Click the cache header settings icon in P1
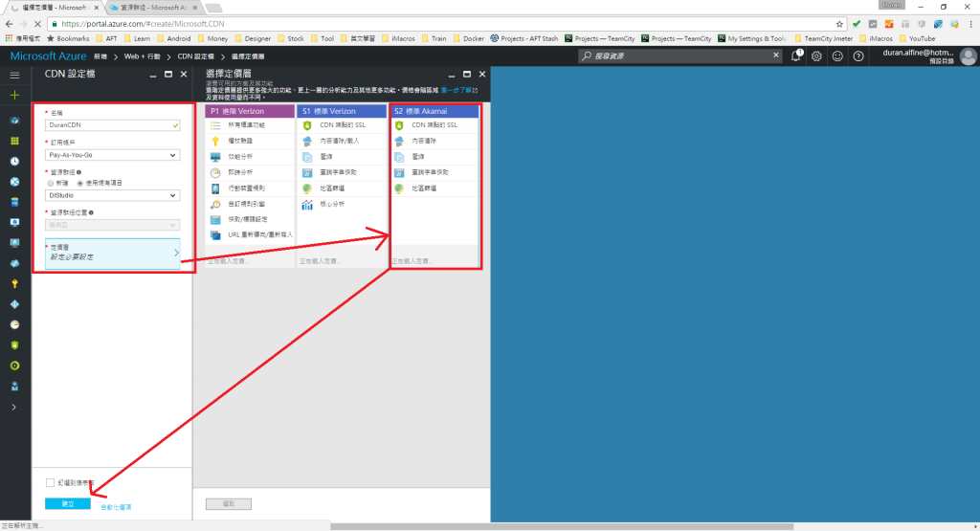Viewport: 980px width, 531px height. (215, 219)
